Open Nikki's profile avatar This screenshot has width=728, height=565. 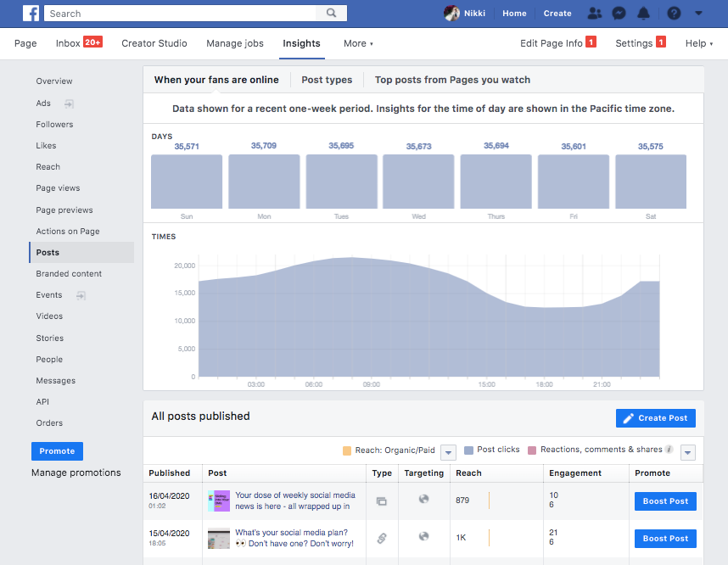pyautogui.click(x=451, y=13)
